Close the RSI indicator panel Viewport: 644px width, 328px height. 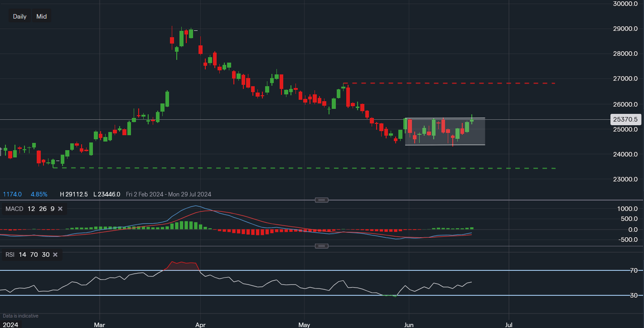(x=55, y=255)
